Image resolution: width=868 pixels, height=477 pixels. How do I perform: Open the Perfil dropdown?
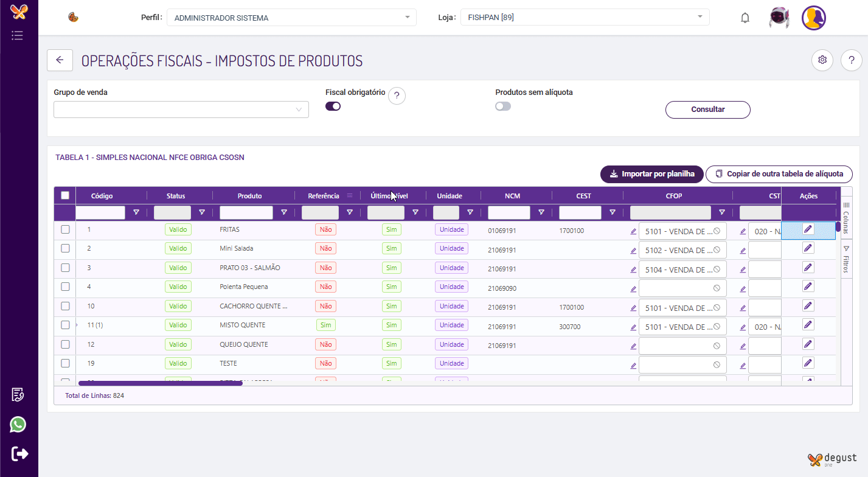click(x=291, y=18)
